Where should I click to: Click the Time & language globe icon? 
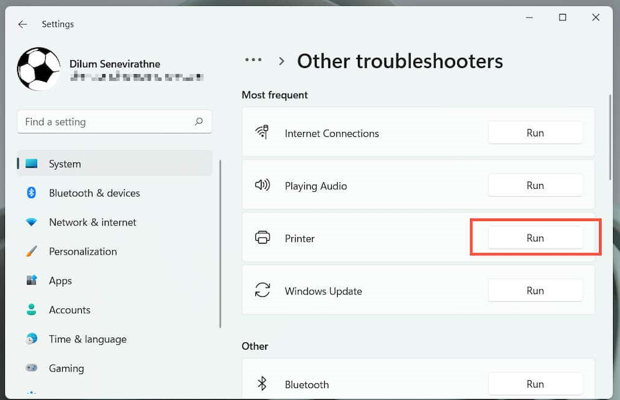tap(31, 339)
